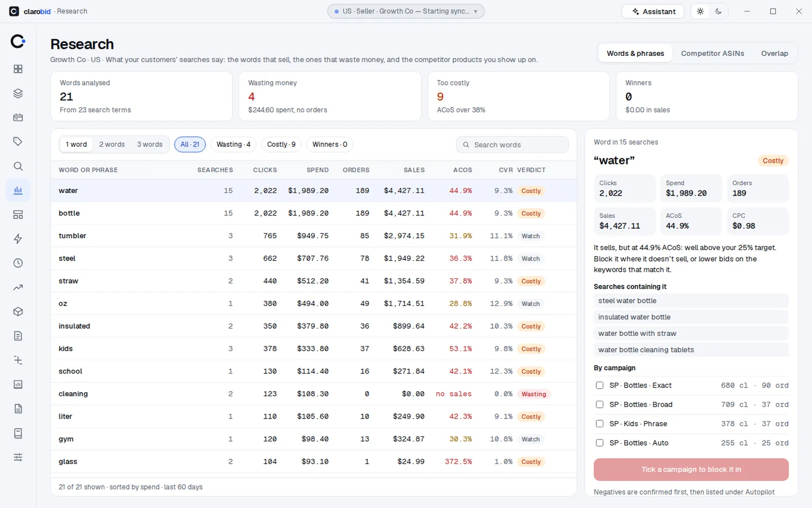Switch to dark theme moon icon
Viewport: 812px width, 508px height.
(719, 11)
